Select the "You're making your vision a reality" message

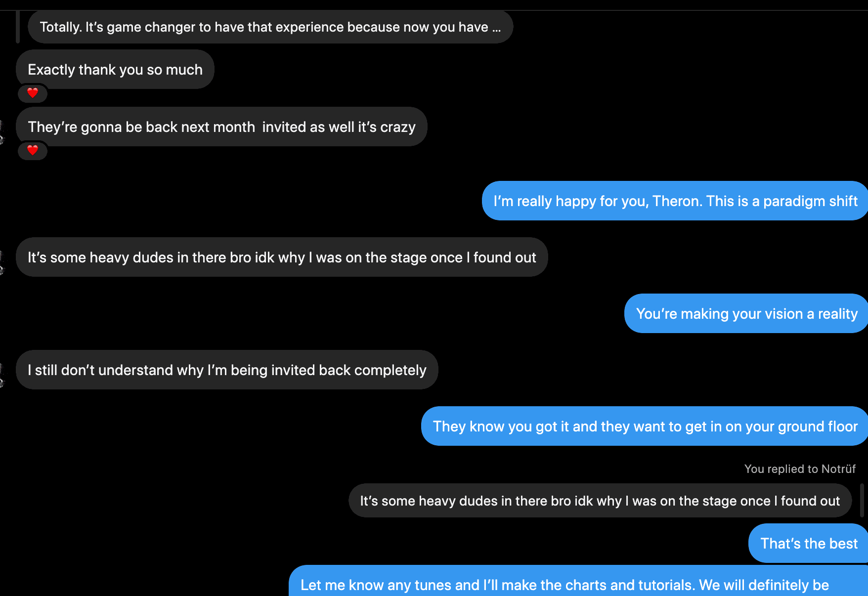746,314
